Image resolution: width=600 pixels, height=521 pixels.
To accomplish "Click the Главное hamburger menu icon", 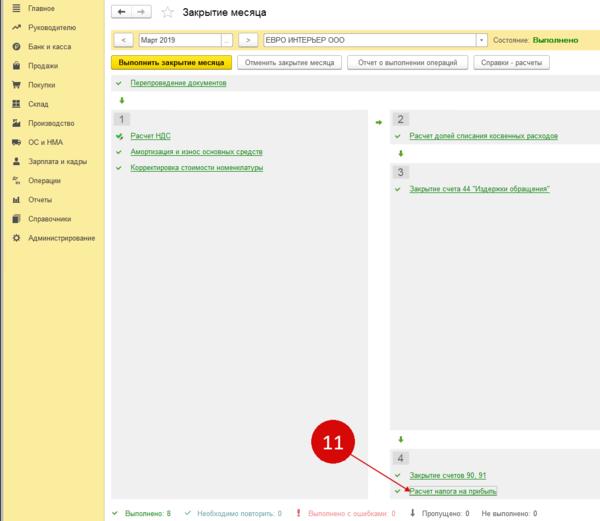I will [x=15, y=9].
